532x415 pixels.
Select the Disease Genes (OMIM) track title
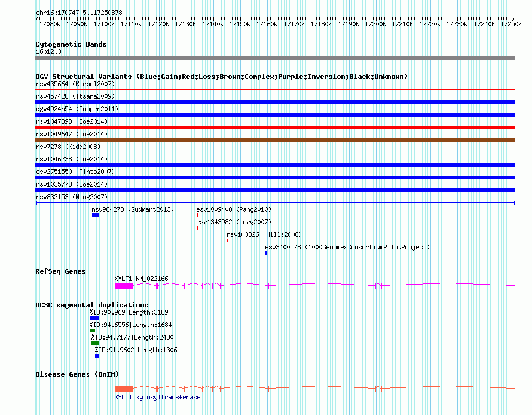point(77,374)
